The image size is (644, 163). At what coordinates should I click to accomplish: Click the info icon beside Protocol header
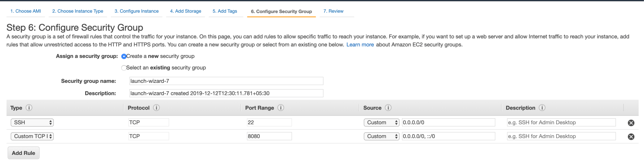pyautogui.click(x=156, y=108)
